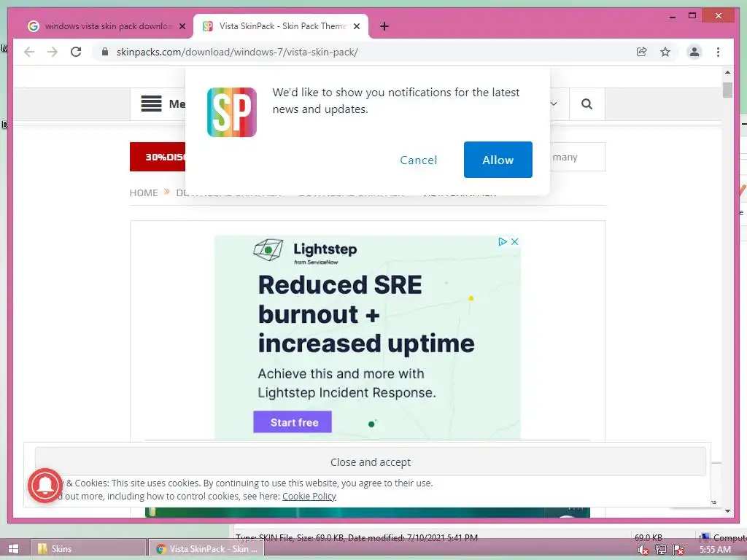747x560 pixels.
Task: Open Chrome three-dot menu
Action: 718,52
